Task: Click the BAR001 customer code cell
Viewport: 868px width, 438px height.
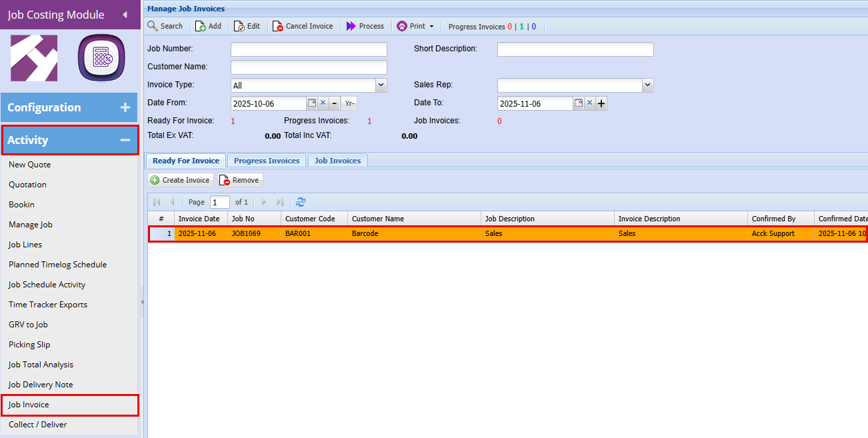Action: (x=314, y=234)
